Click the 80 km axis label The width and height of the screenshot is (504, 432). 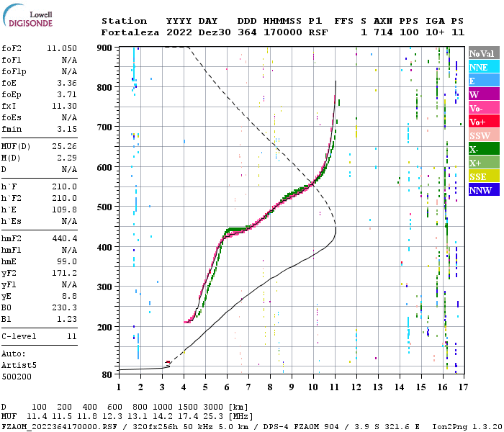tap(107, 375)
